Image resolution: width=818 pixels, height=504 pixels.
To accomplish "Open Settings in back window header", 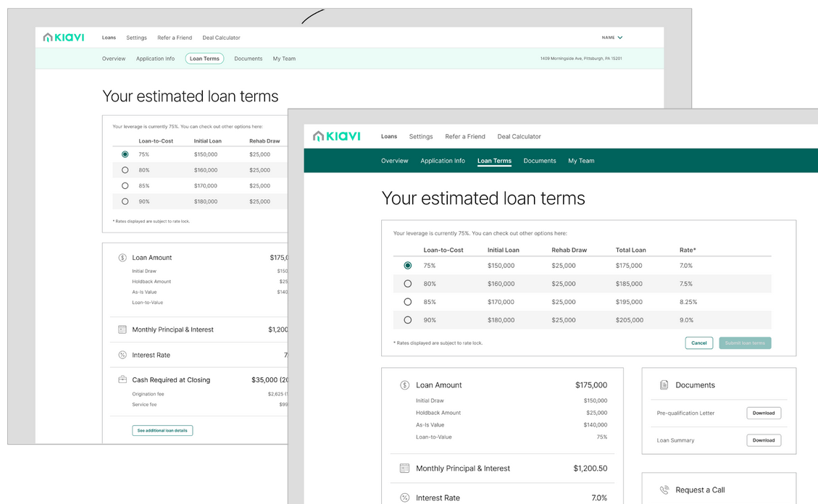I will pos(136,38).
